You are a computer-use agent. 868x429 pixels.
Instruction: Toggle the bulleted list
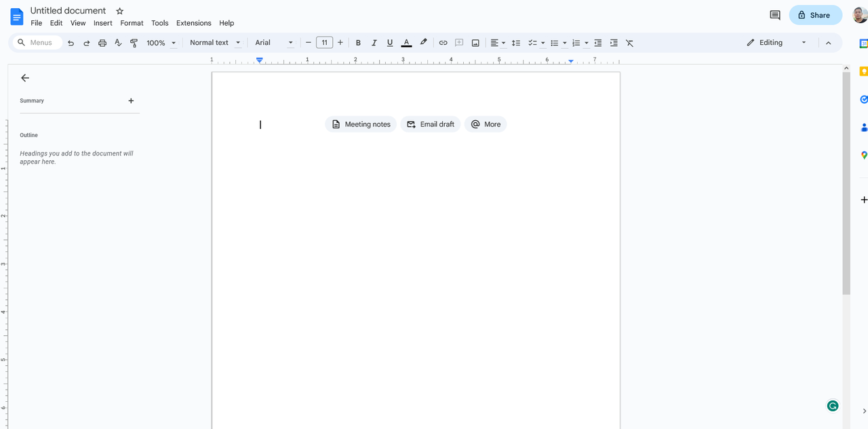tap(554, 43)
